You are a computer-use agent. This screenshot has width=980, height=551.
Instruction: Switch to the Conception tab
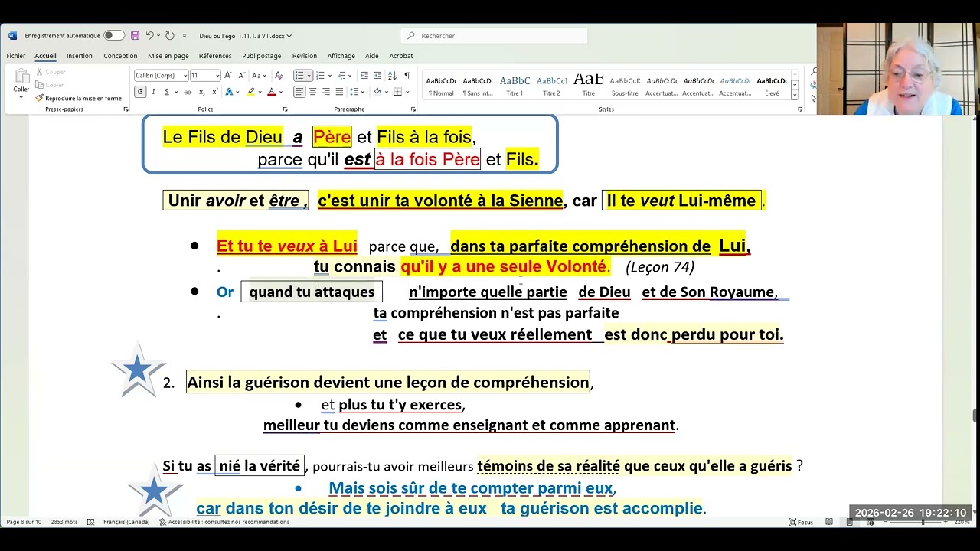point(120,56)
